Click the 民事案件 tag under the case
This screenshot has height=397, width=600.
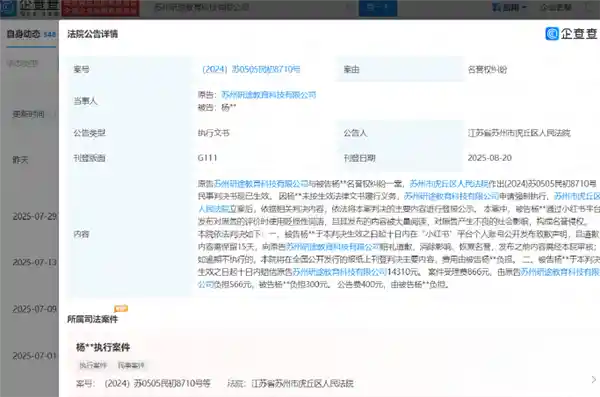click(x=131, y=366)
